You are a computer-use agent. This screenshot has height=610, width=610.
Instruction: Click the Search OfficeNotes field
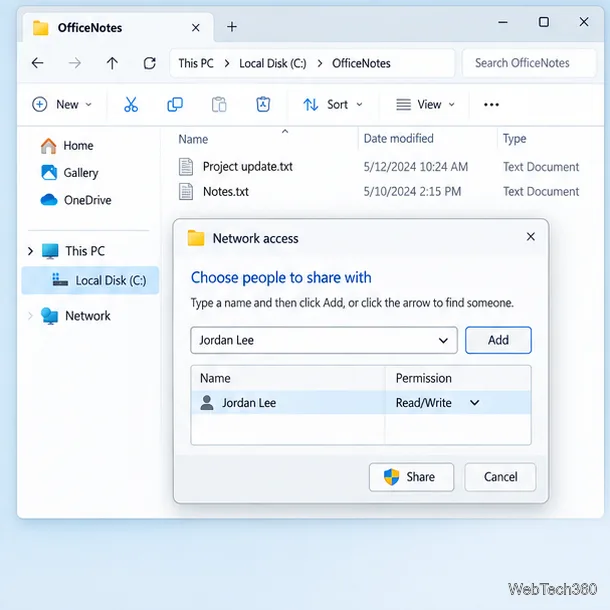(x=528, y=63)
